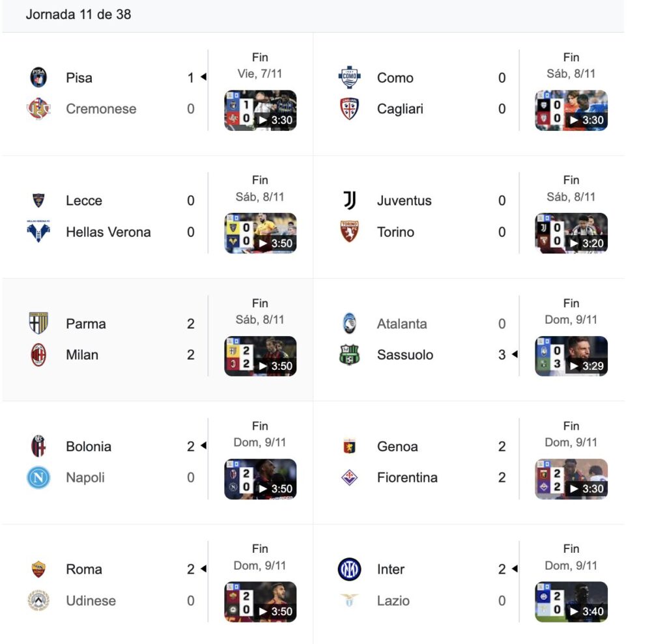Open the Bolonia team name link

(89, 447)
